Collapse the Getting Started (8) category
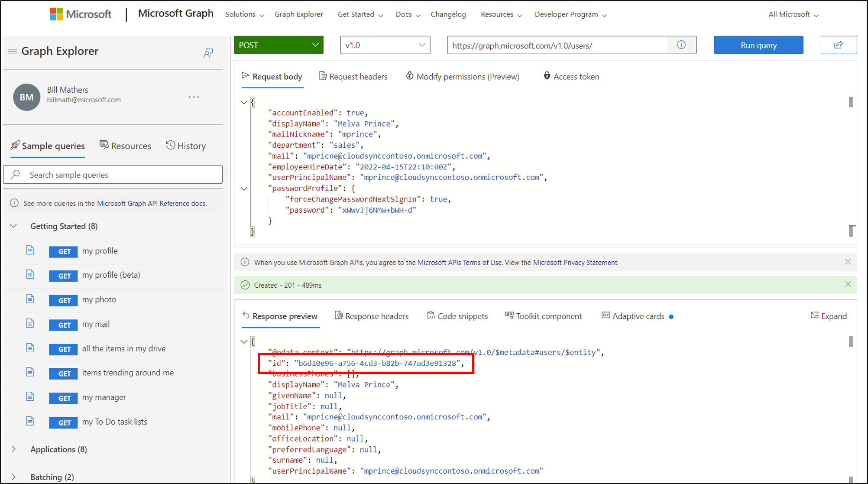This screenshot has height=484, width=868. click(14, 226)
